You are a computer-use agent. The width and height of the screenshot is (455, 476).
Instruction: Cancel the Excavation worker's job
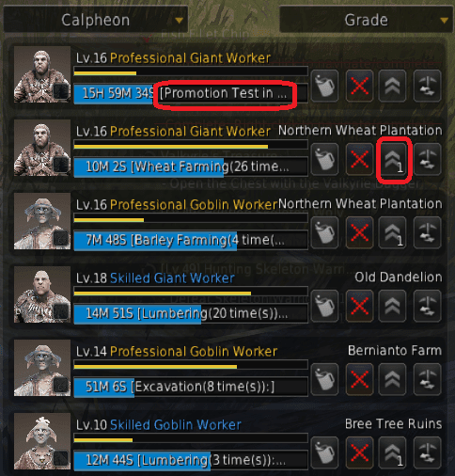point(359,379)
